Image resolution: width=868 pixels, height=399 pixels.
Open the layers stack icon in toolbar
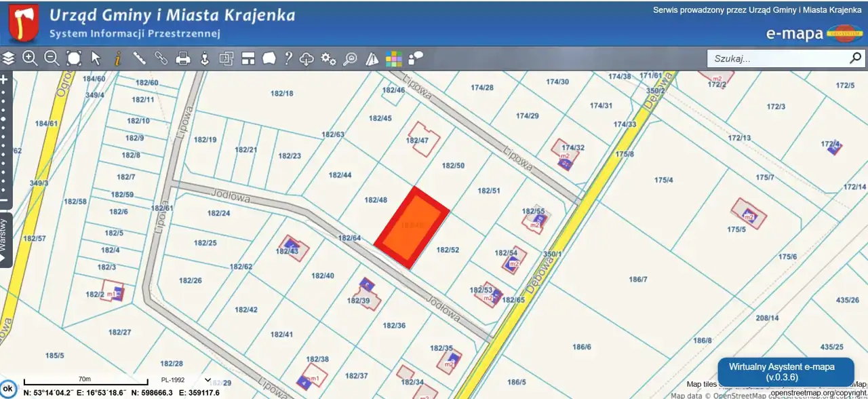pos(9,58)
